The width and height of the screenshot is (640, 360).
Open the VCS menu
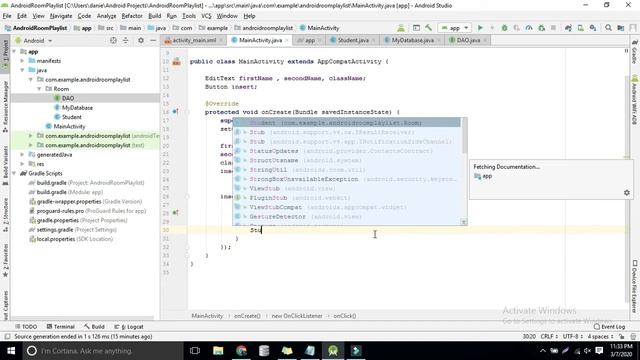[206, 16]
